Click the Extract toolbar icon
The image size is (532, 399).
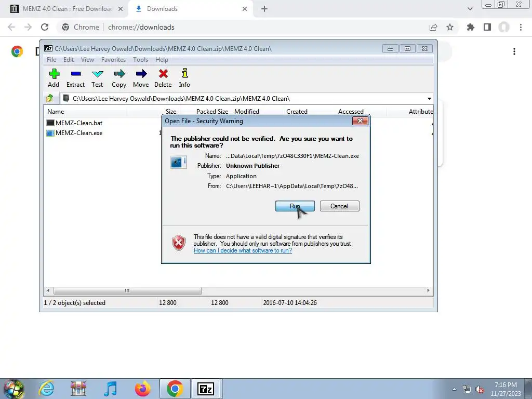point(75,78)
